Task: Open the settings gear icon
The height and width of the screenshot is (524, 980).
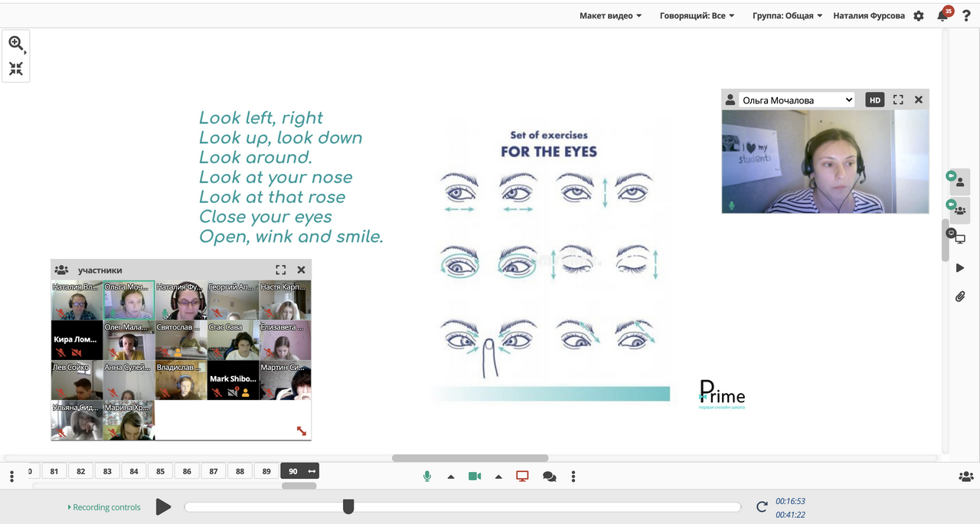Action: pos(919,16)
